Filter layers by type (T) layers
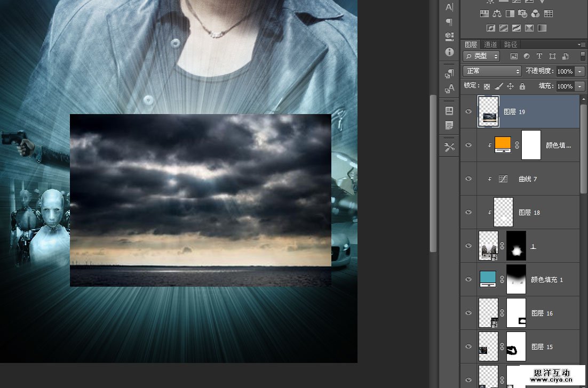The width and height of the screenshot is (588, 388). tap(539, 56)
